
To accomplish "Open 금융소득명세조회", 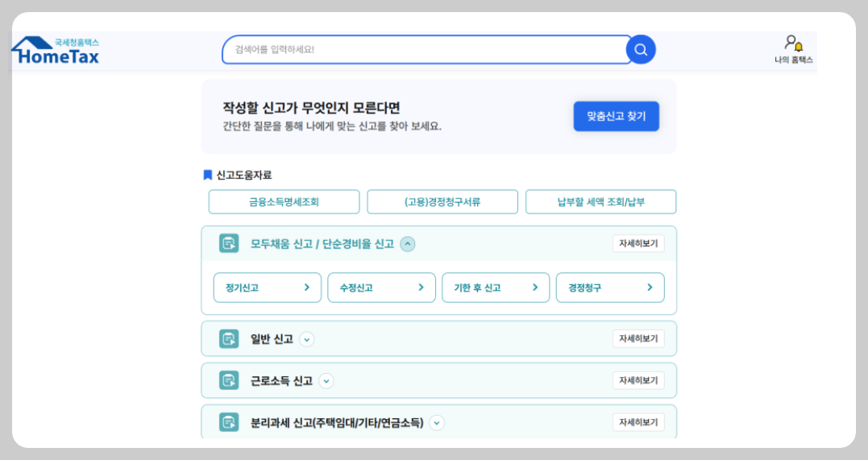I will tap(284, 201).
